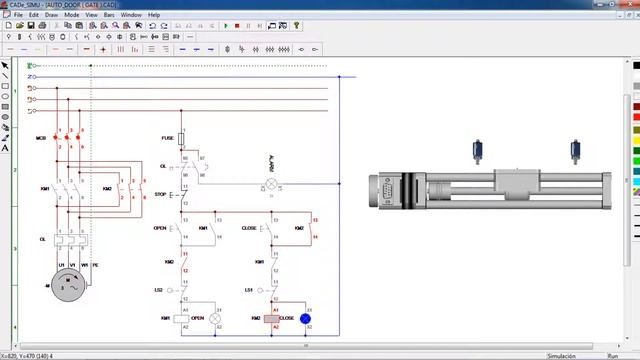Start simulation with the green play button
The height and width of the screenshot is (360, 640).
(226, 26)
